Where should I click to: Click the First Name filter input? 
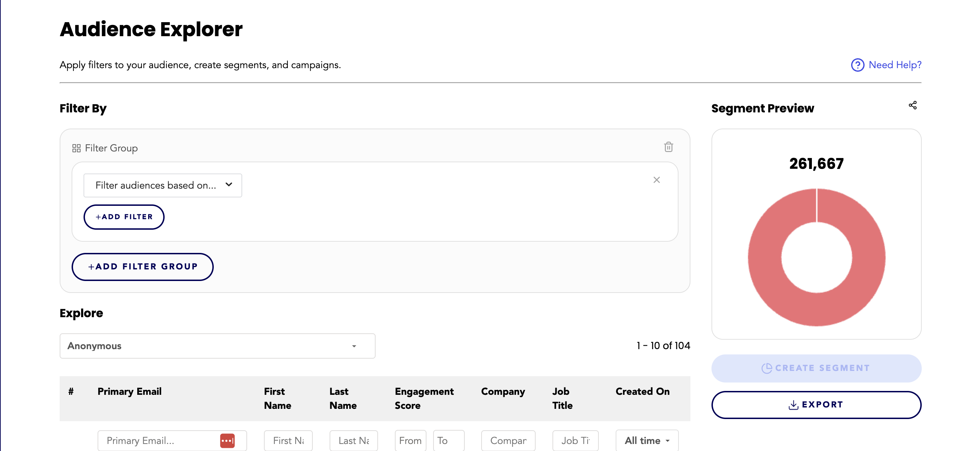288,441
